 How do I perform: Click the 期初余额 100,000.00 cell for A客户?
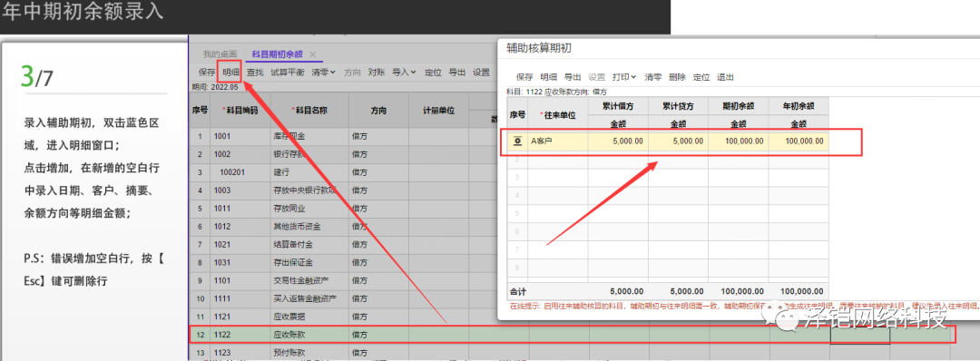[x=738, y=141]
